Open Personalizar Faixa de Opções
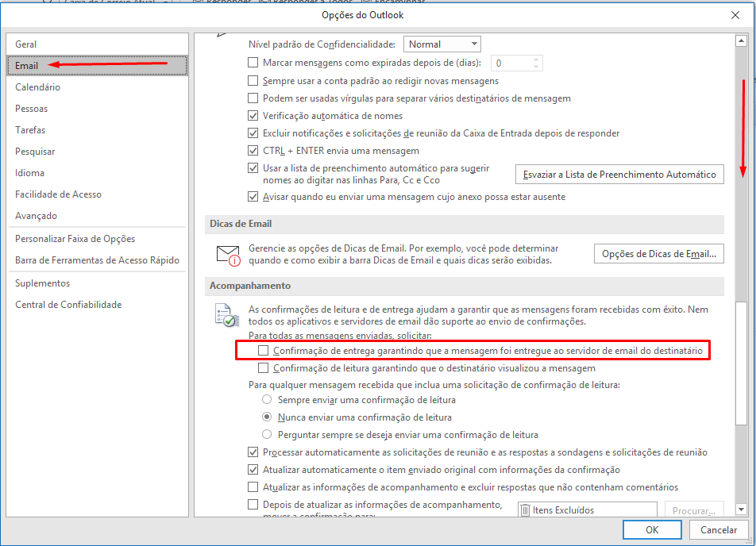The width and height of the screenshot is (756, 546). point(98,239)
